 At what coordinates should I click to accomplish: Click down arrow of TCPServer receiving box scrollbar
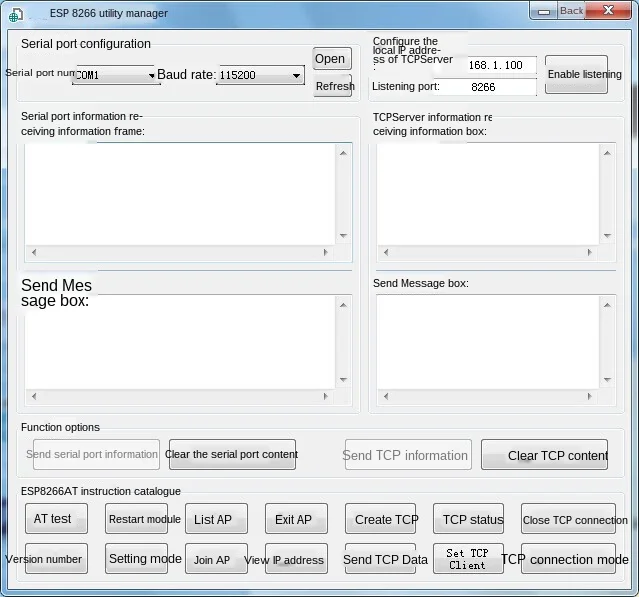click(607, 236)
